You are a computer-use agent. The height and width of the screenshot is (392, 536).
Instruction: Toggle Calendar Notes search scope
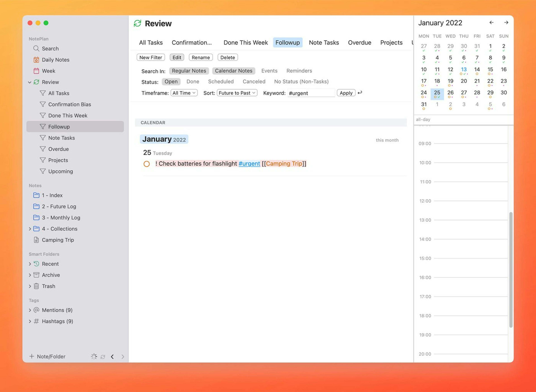coord(234,71)
